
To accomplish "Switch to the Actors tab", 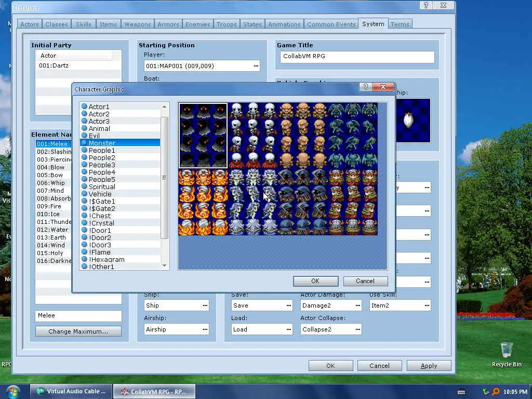I will (30, 24).
